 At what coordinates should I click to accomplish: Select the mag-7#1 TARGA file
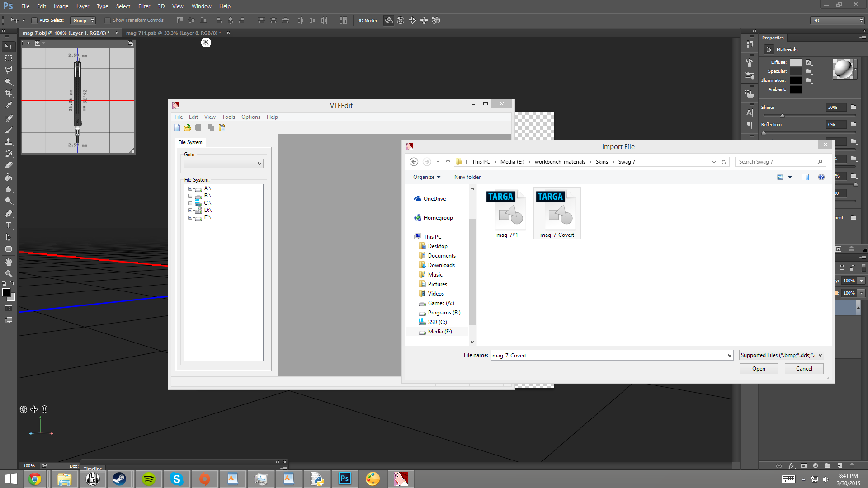(507, 213)
